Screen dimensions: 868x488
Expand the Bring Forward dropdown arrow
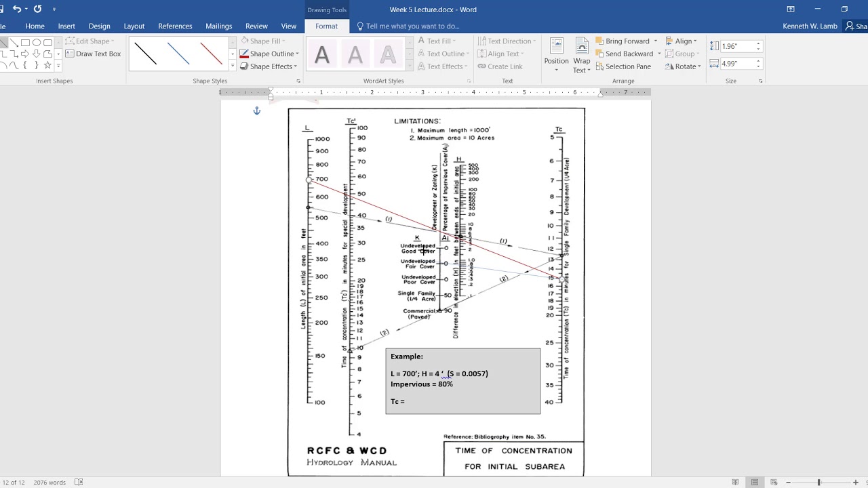click(655, 41)
